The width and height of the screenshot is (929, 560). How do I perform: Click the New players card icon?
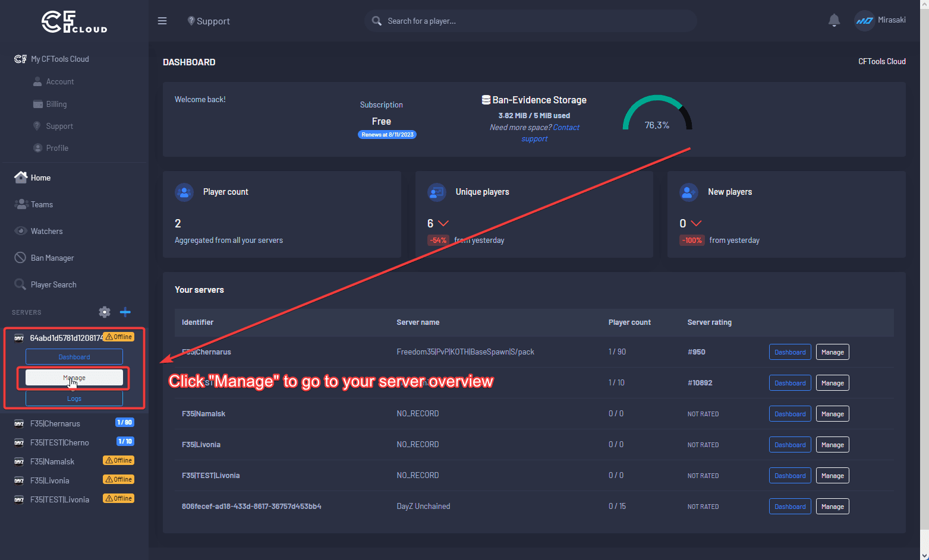(689, 192)
